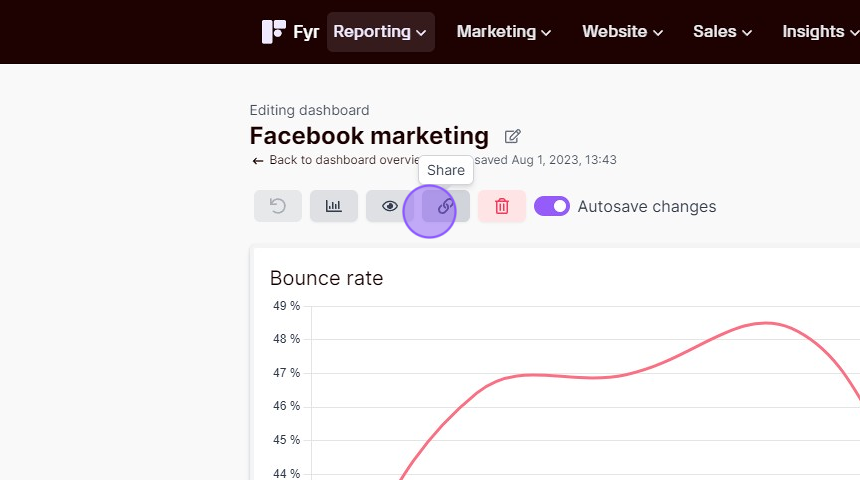
Task: Click the Autosave changes label
Action: [x=647, y=206]
